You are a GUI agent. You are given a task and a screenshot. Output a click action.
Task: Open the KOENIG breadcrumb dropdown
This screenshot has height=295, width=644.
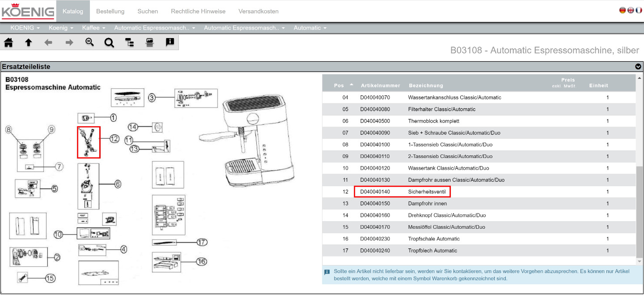click(x=25, y=28)
